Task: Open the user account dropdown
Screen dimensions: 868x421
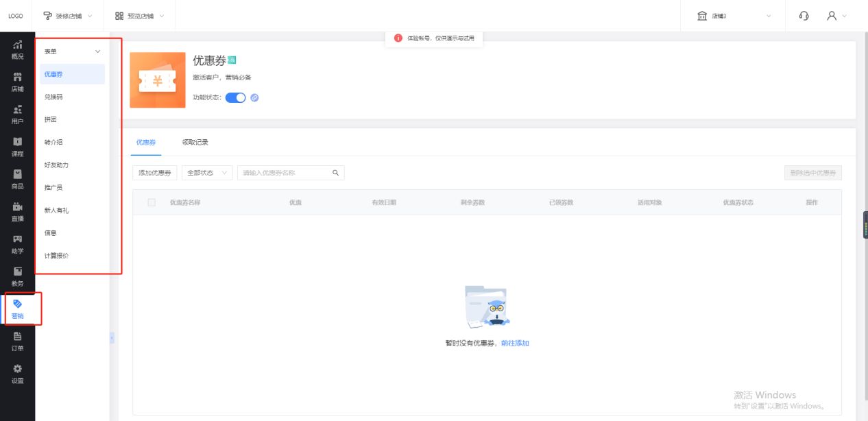Action: (836, 16)
